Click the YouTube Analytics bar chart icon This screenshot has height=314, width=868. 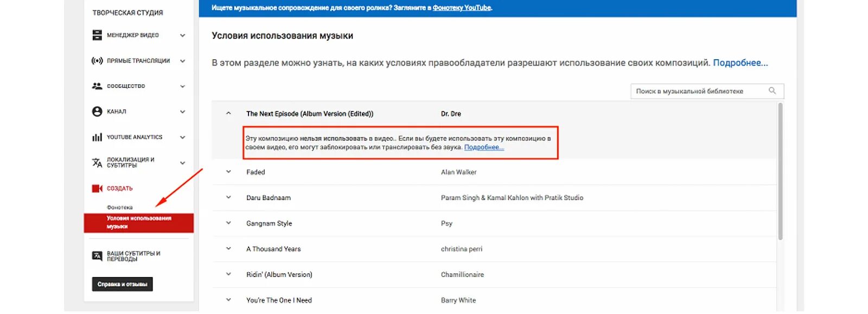[97, 137]
